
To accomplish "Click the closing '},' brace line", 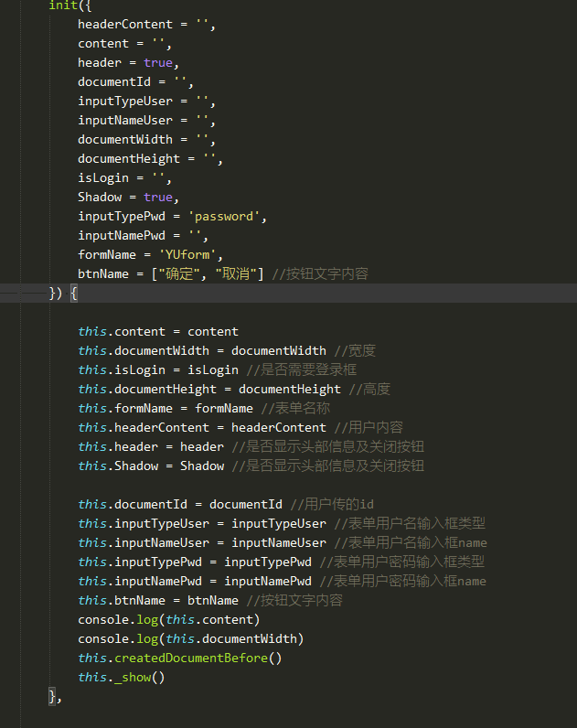I will 55,697.
